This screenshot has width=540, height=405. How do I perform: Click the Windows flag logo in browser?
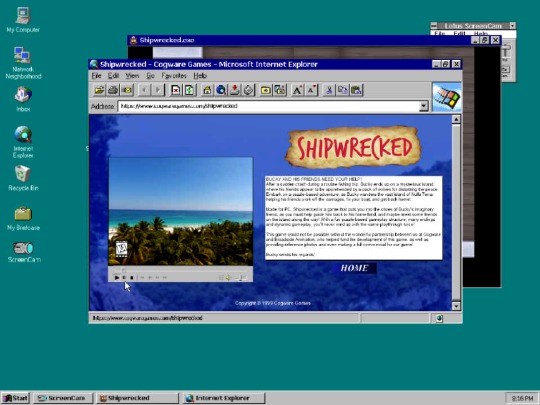click(447, 97)
